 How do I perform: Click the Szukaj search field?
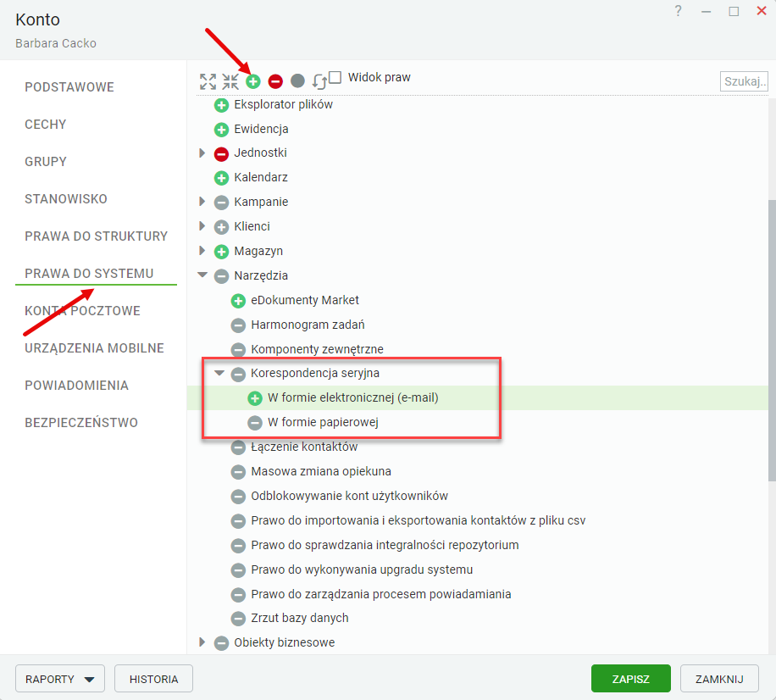click(x=744, y=81)
